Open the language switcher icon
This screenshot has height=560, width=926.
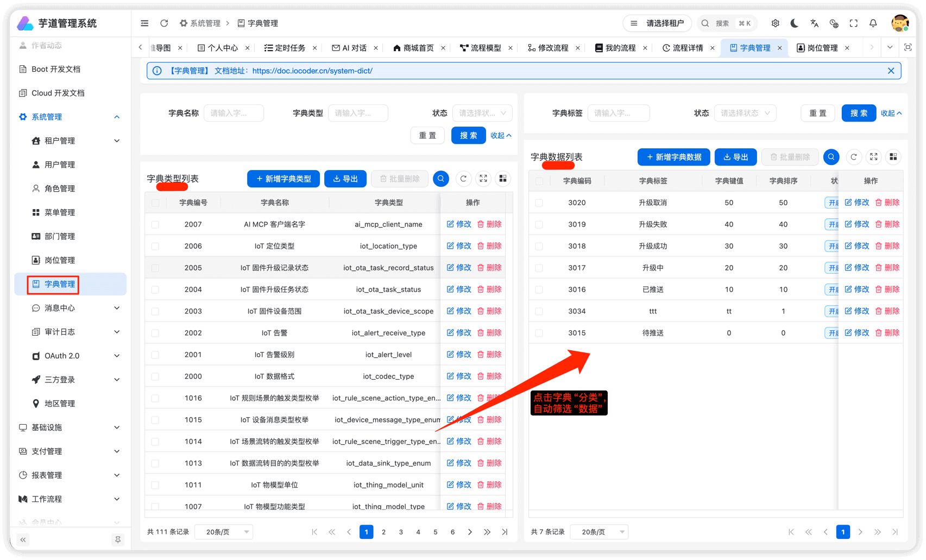click(814, 23)
